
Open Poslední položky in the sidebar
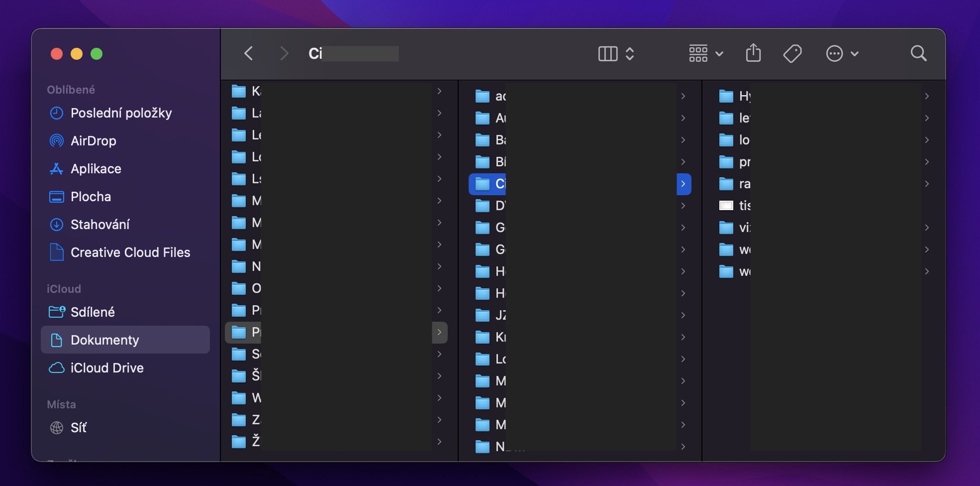(x=125, y=113)
